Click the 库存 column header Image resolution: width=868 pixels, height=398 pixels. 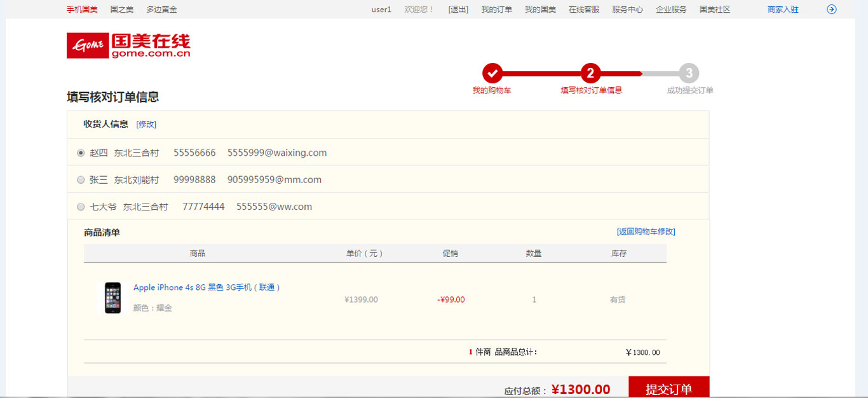(619, 253)
